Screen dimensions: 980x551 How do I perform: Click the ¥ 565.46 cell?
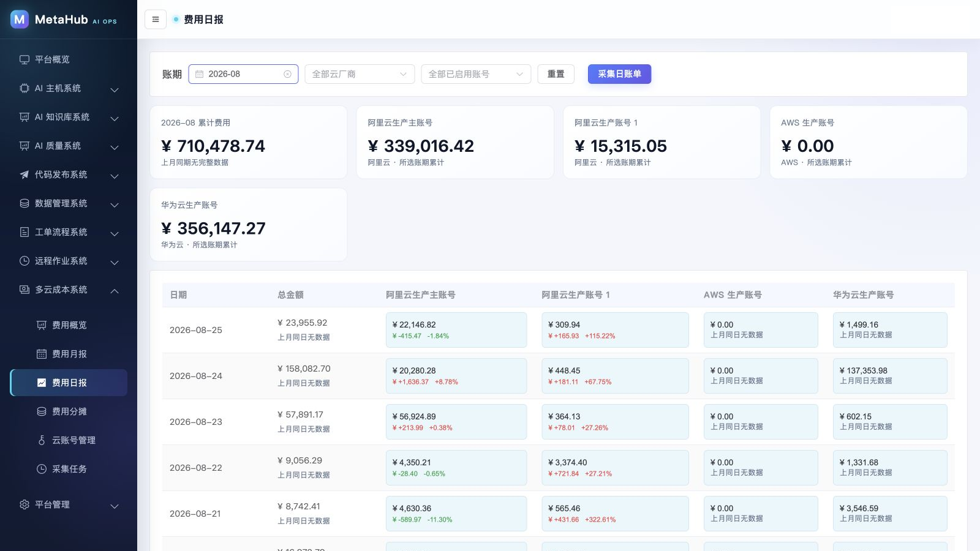(x=615, y=514)
